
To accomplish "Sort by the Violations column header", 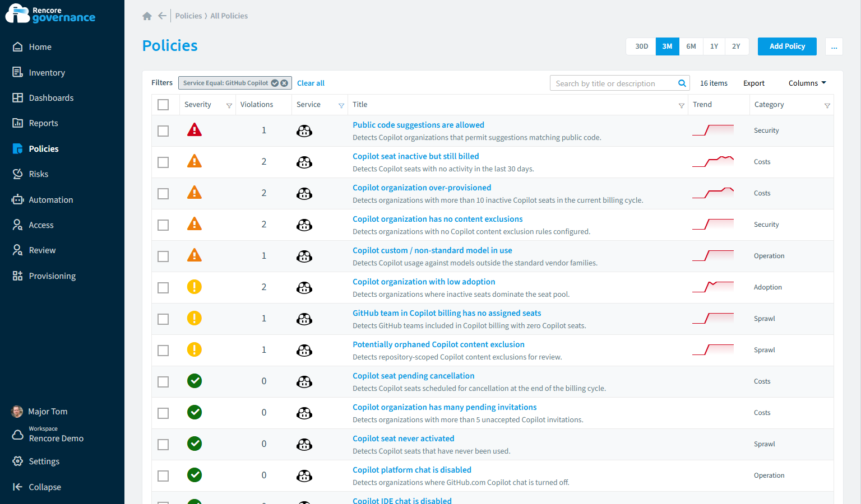I will [x=257, y=105].
